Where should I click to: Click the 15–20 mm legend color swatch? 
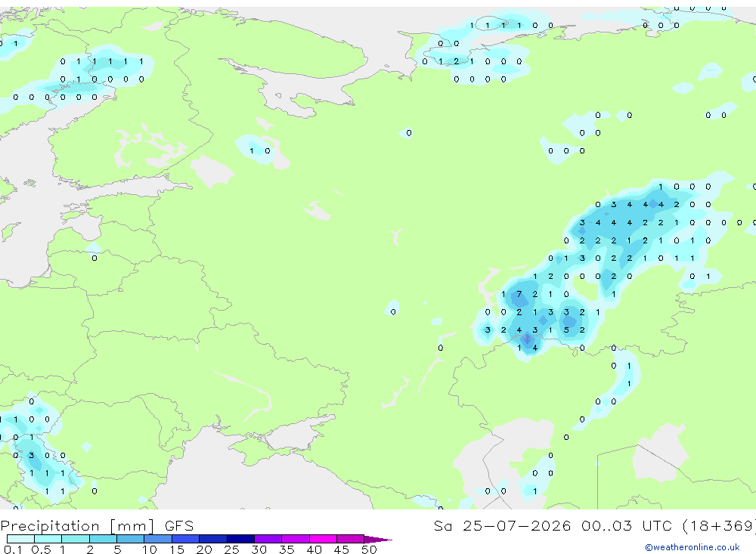click(186, 539)
